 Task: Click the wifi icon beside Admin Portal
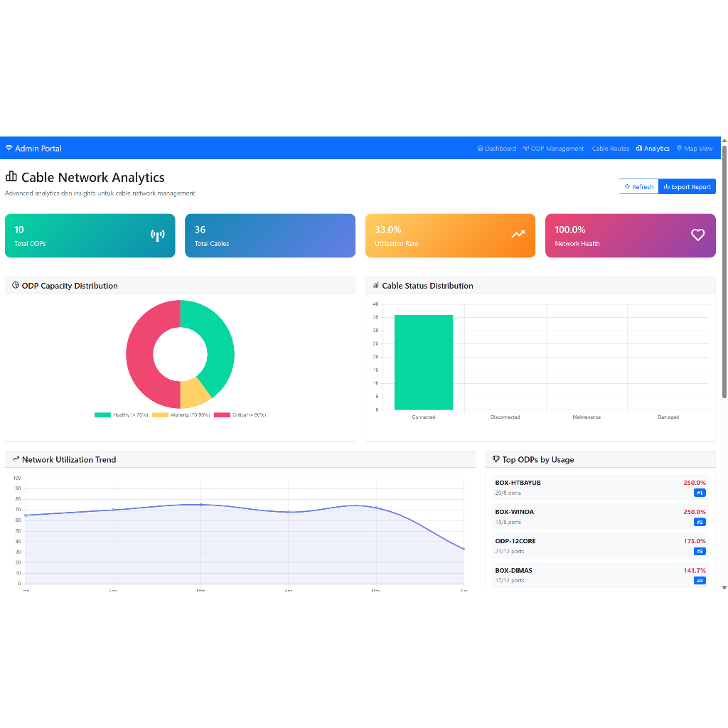click(9, 149)
